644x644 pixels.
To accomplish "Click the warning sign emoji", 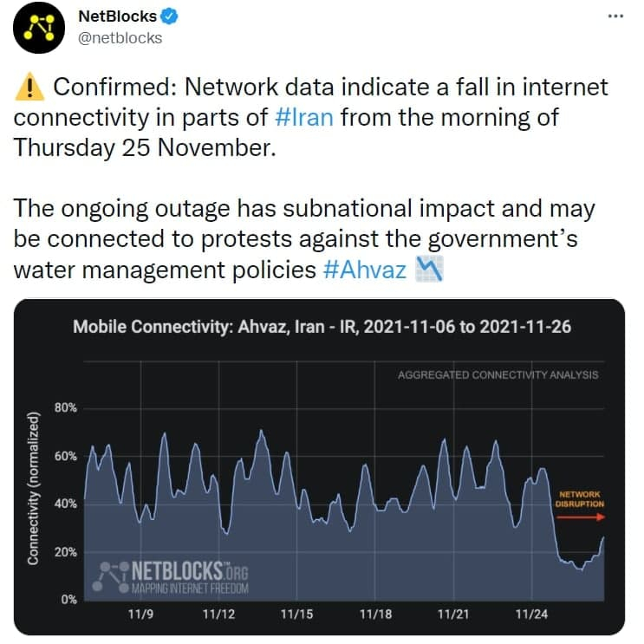I will click(x=29, y=88).
